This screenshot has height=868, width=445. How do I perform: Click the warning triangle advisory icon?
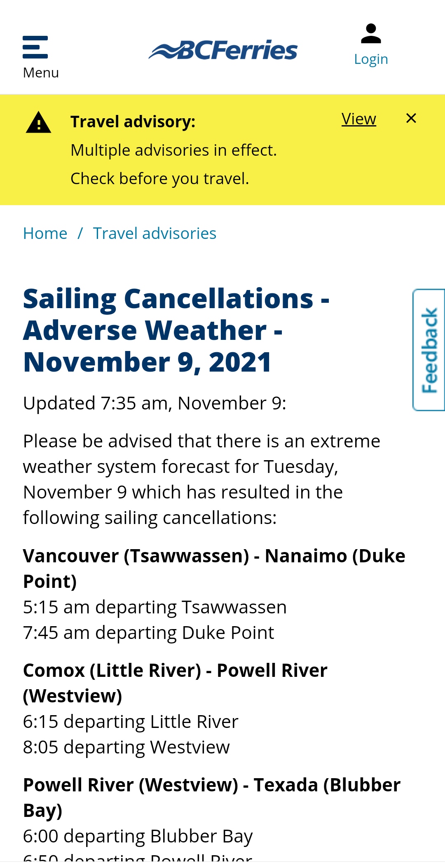(x=38, y=122)
